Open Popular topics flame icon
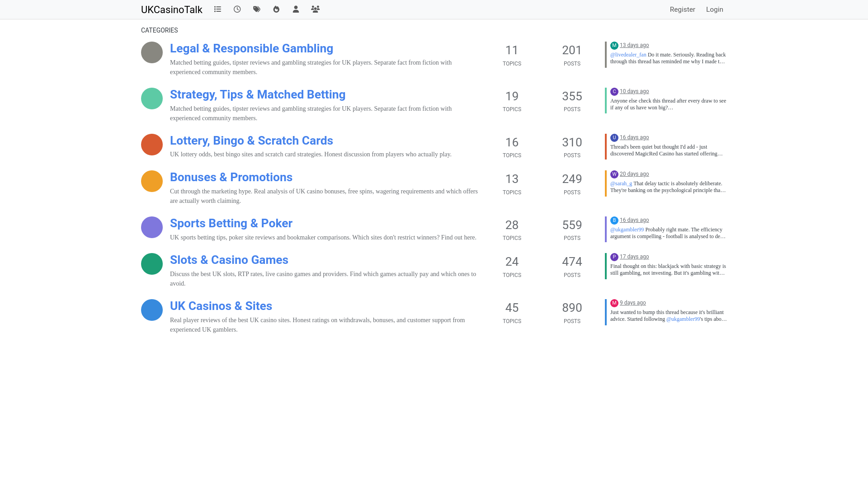This screenshot has width=868, height=488. point(276,9)
